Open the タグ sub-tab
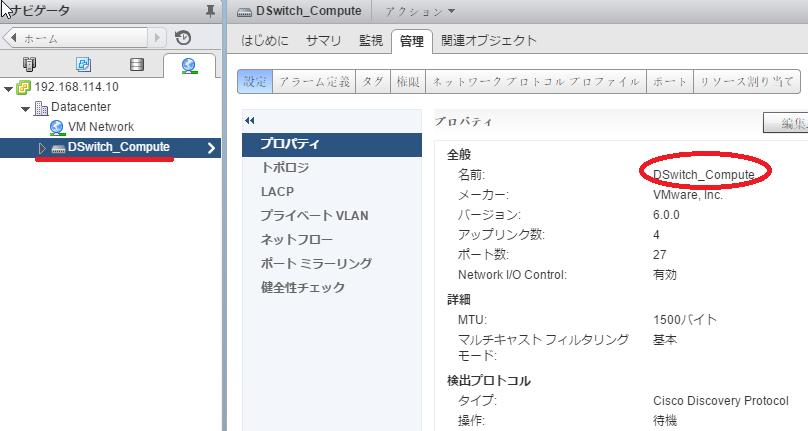 (373, 81)
